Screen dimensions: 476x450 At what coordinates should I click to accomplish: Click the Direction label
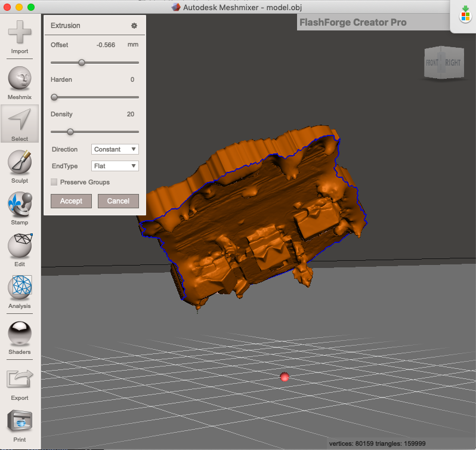(x=64, y=149)
